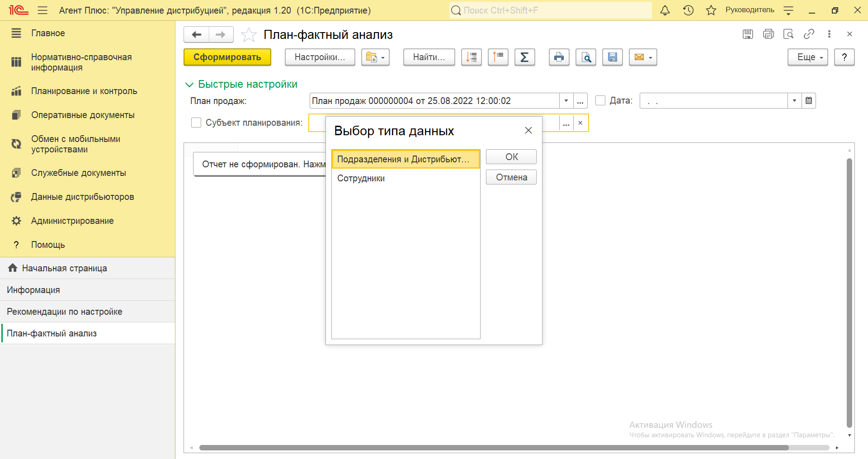Screen dimensions: 868x459
Task: Collapse the Быстрые настройки section
Action: pyautogui.click(x=189, y=85)
